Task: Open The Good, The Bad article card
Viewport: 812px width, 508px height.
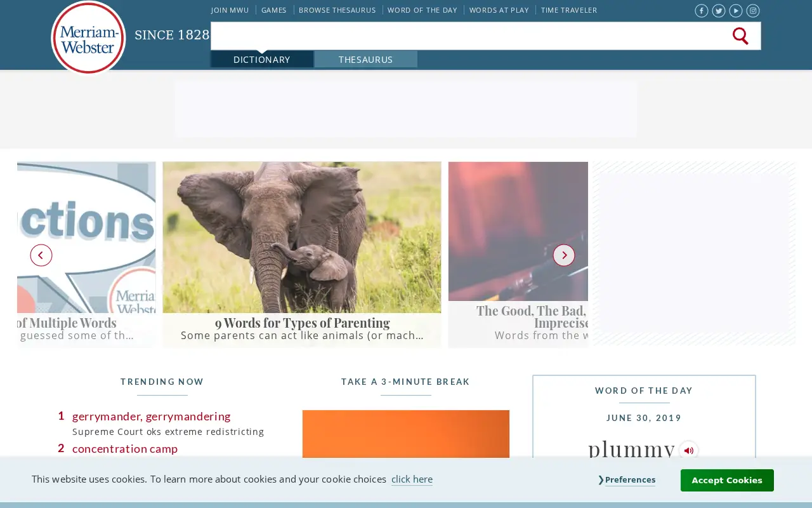Action: click(518, 254)
